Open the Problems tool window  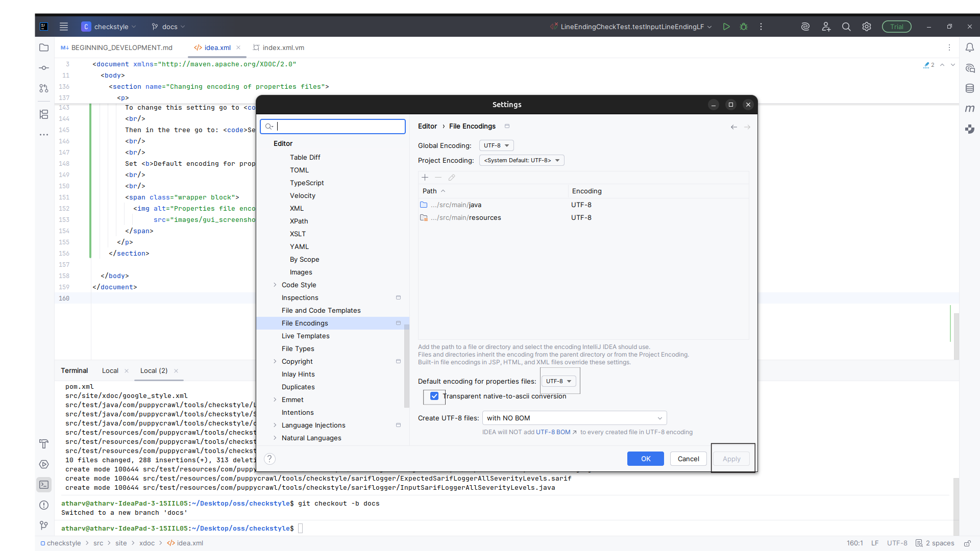click(x=43, y=505)
